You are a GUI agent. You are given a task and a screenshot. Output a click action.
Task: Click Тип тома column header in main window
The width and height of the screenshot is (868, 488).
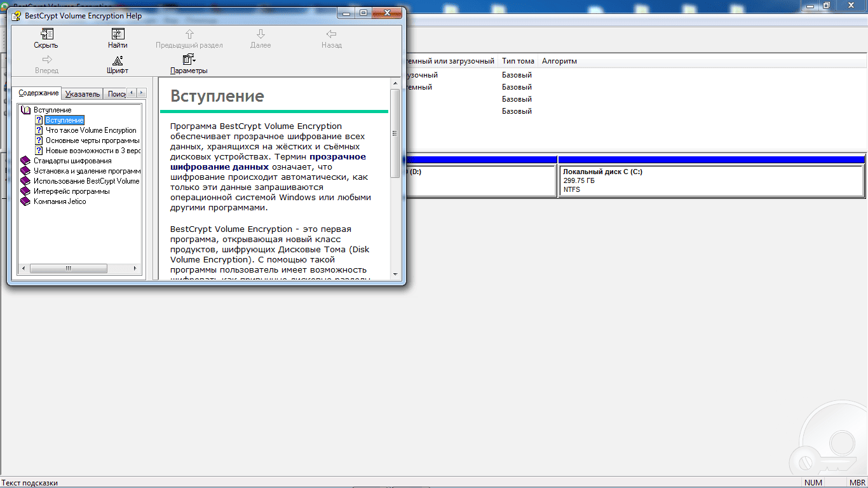coord(518,61)
